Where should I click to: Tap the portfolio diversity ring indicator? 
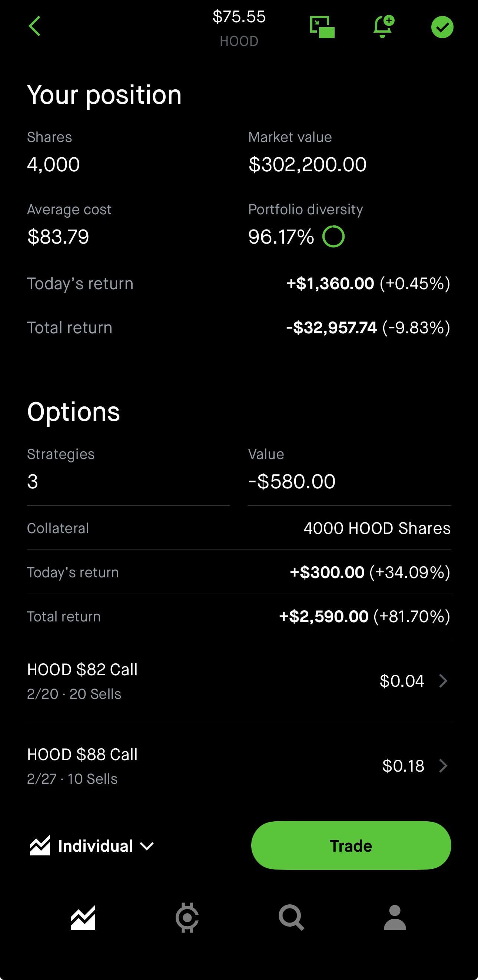[x=333, y=236]
